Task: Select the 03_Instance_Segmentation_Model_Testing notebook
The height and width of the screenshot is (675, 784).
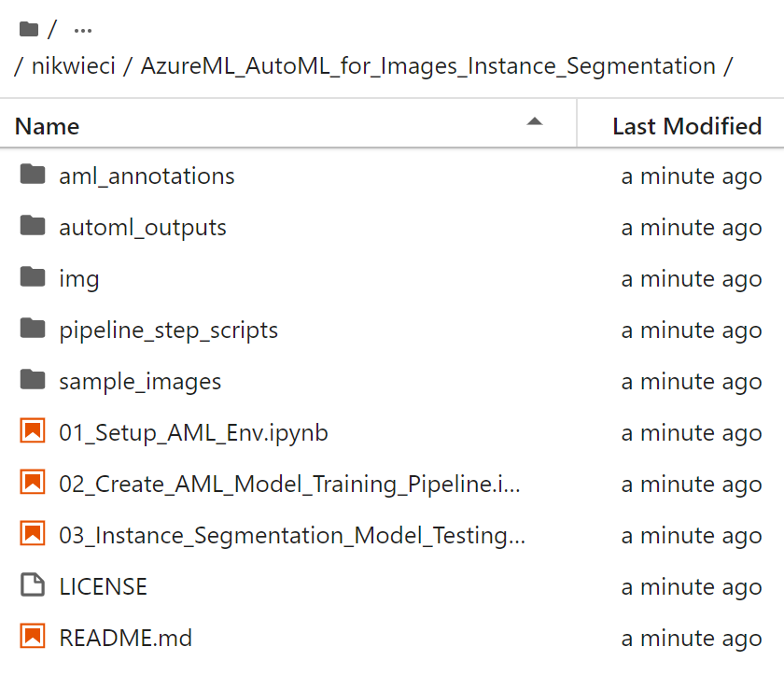Action: tap(291, 535)
